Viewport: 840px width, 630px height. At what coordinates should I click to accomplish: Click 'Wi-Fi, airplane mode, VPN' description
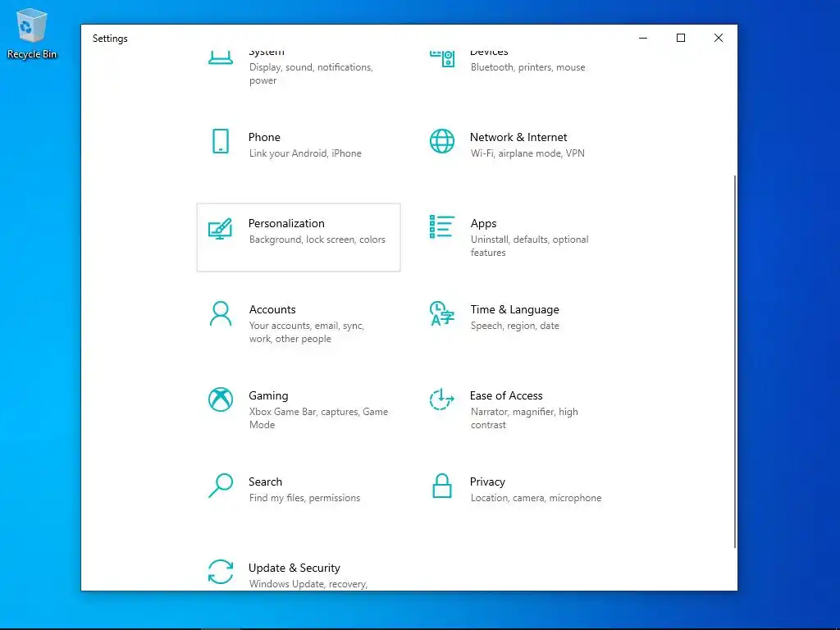tap(527, 153)
